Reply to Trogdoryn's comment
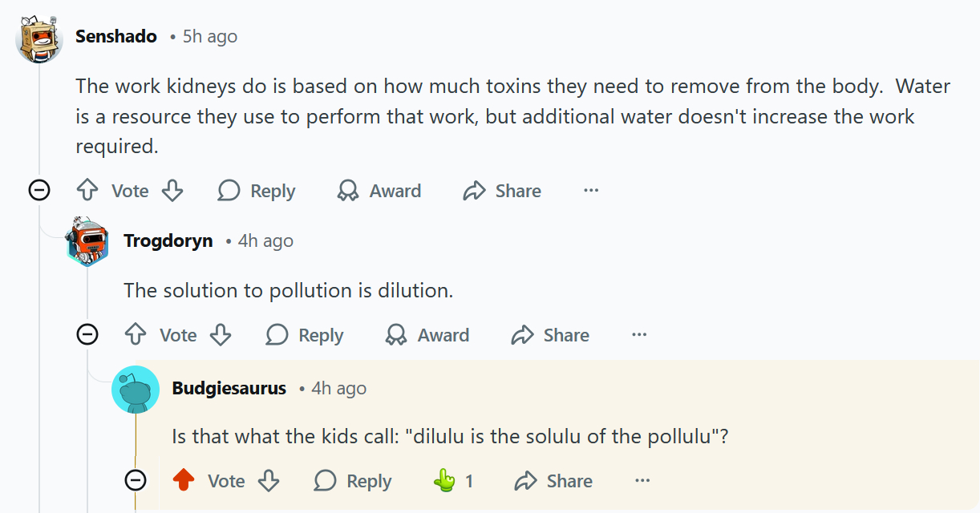980x513 pixels. tap(305, 335)
